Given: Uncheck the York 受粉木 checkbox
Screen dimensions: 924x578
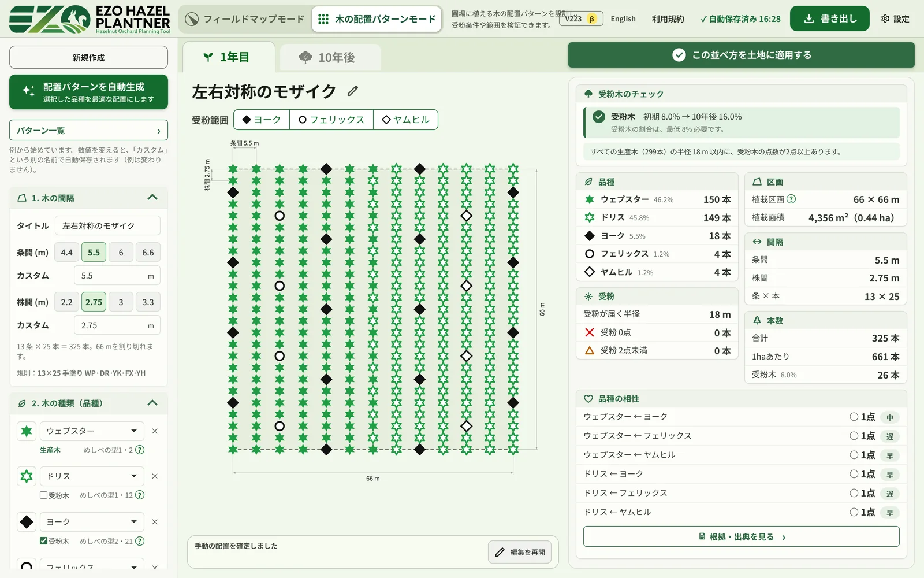Looking at the screenshot, I should 43,541.
